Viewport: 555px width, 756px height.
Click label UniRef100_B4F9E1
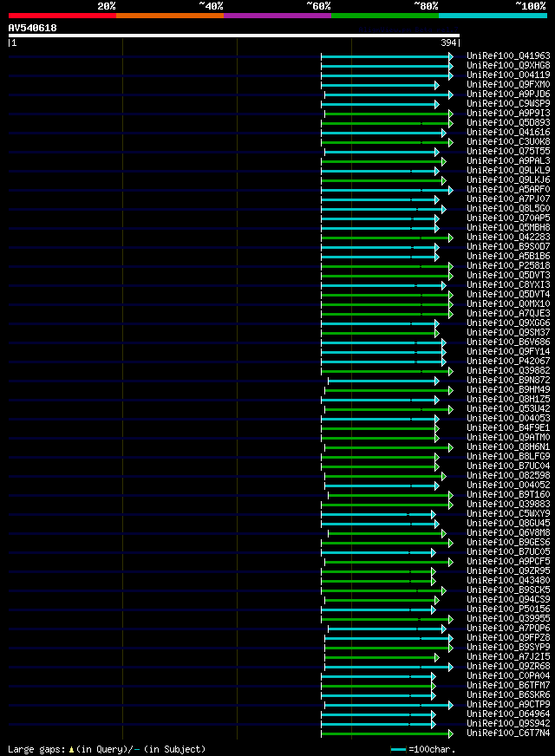tap(508, 428)
